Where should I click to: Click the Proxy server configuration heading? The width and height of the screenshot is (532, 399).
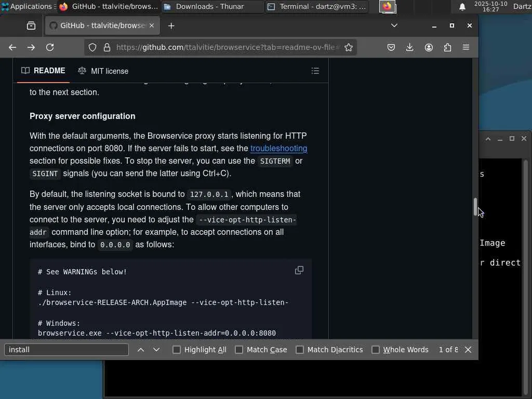(83, 116)
